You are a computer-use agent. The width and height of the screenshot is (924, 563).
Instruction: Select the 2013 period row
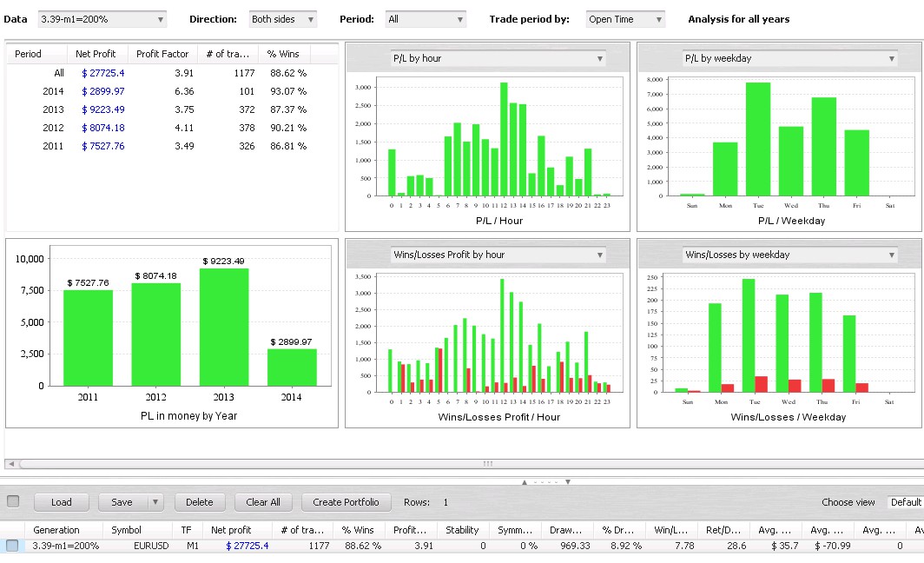pyautogui.click(x=172, y=109)
